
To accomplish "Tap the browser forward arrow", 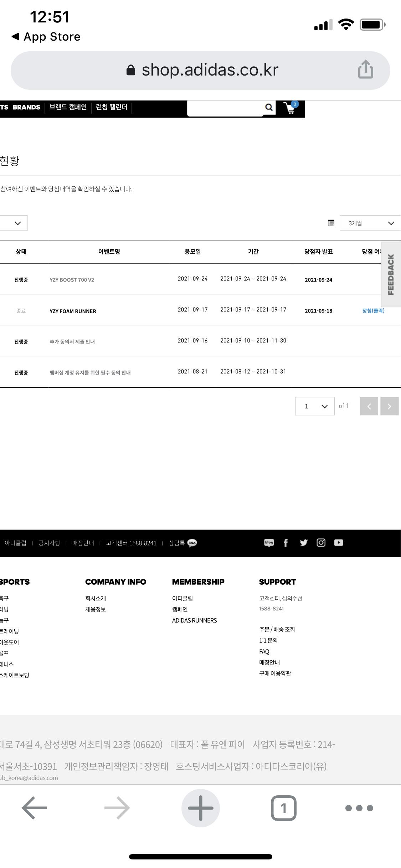I will 117,808.
